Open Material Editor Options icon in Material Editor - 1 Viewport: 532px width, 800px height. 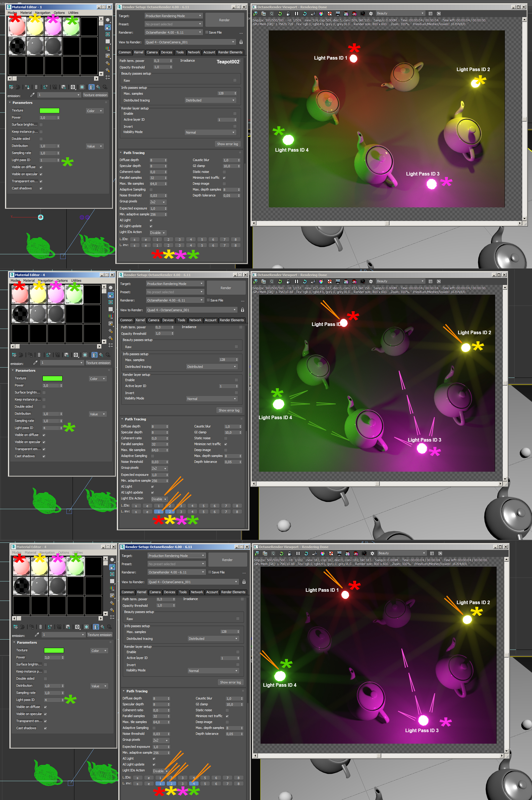tap(108, 63)
